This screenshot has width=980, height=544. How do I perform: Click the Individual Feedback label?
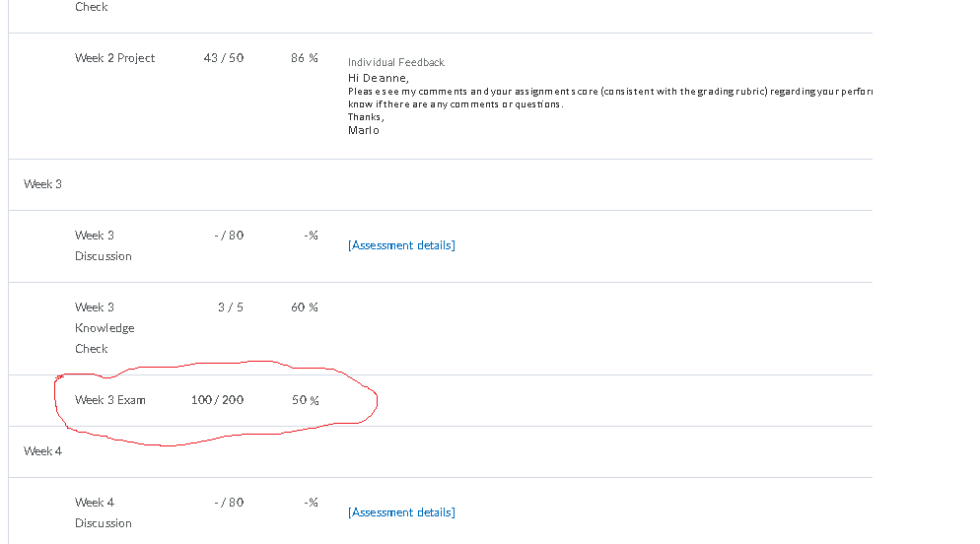tap(396, 62)
